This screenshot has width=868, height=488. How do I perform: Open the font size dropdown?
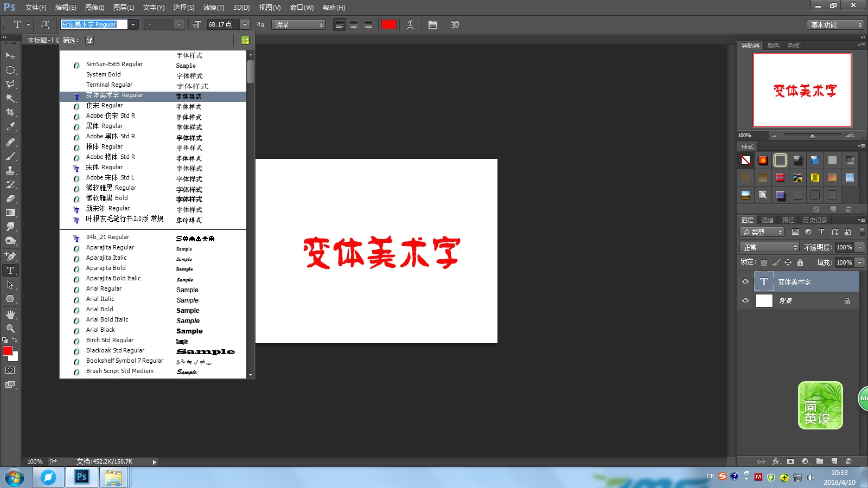tap(245, 24)
